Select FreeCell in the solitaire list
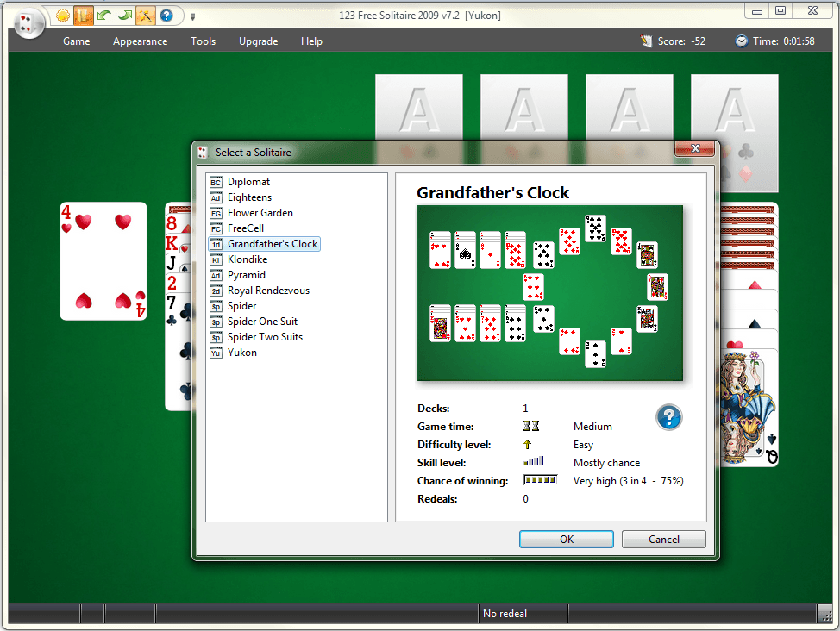 coord(245,228)
